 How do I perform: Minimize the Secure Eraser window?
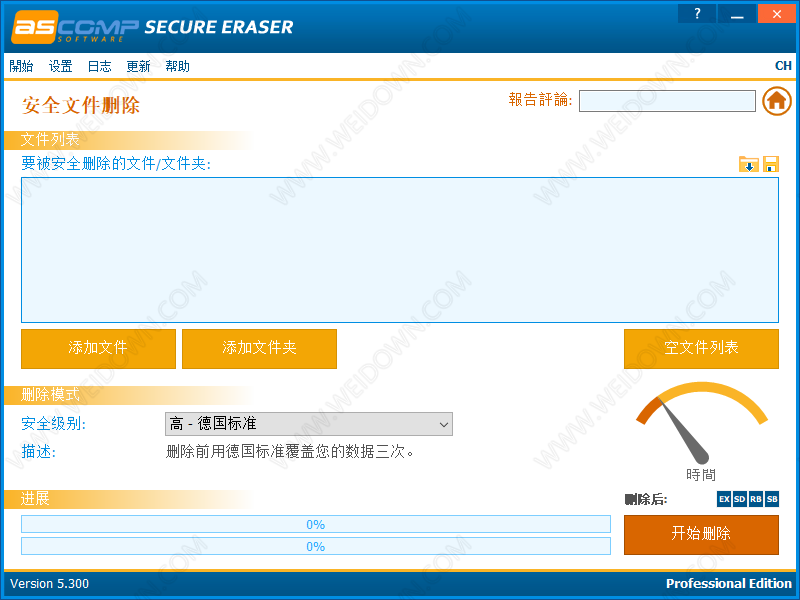(737, 14)
